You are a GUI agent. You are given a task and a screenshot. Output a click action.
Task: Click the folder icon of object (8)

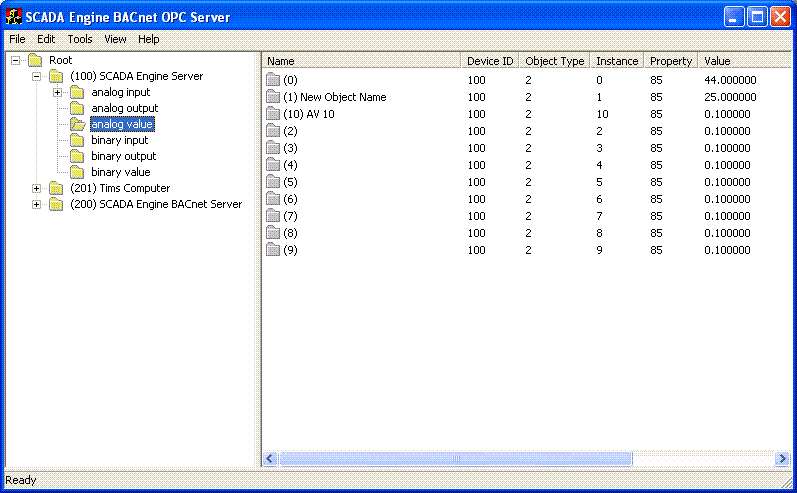tap(273, 233)
